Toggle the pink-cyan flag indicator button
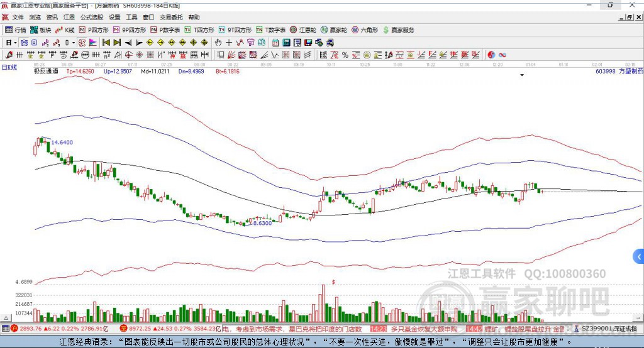Viewport: 644px width, 348px height. (93, 43)
